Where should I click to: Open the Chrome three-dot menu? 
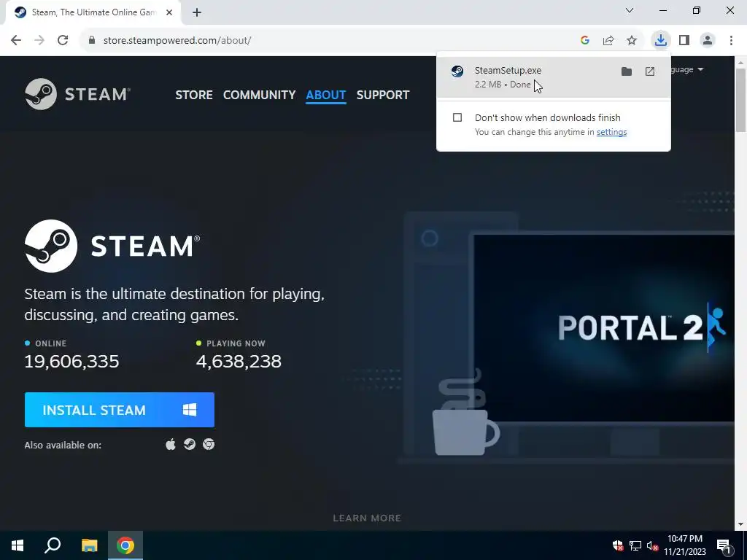[x=731, y=41]
